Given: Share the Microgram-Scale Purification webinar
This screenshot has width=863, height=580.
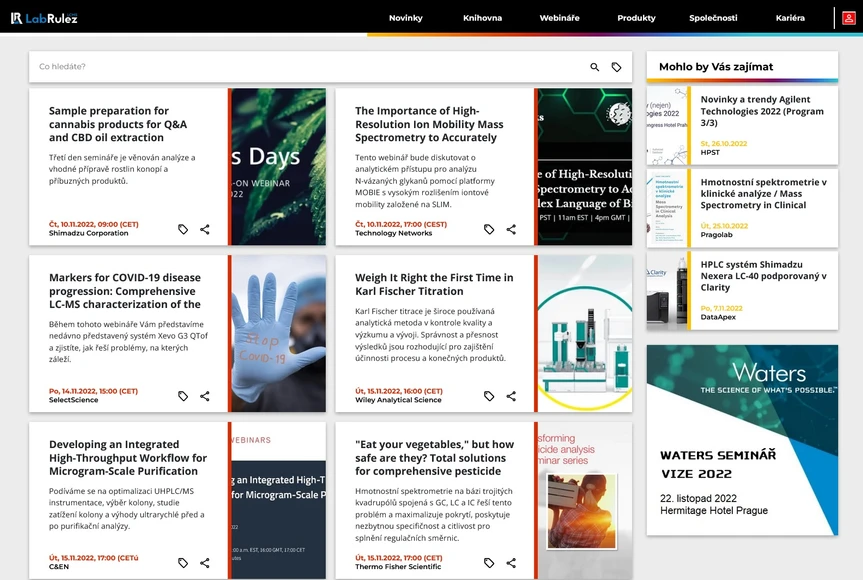Looking at the screenshot, I should [205, 563].
